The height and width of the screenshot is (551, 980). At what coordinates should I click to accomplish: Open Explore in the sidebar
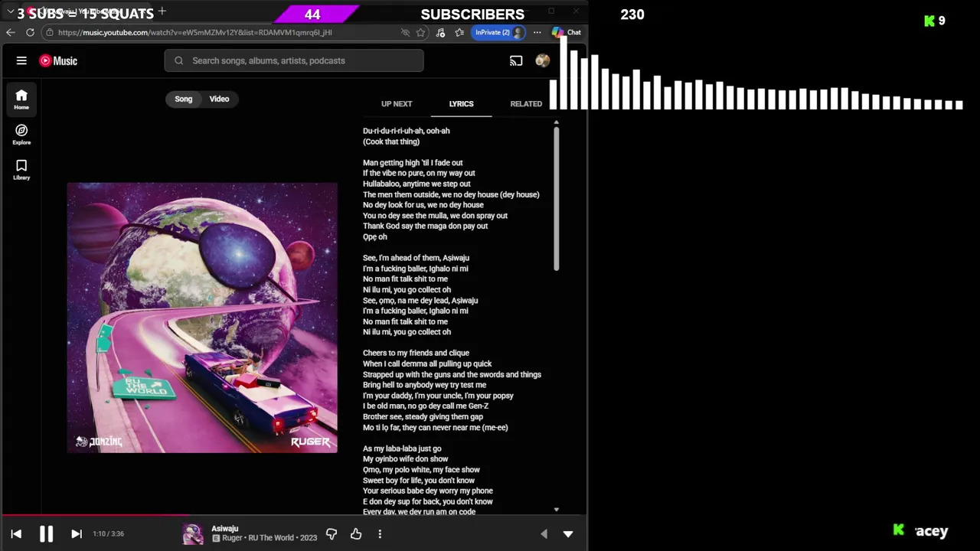click(21, 134)
